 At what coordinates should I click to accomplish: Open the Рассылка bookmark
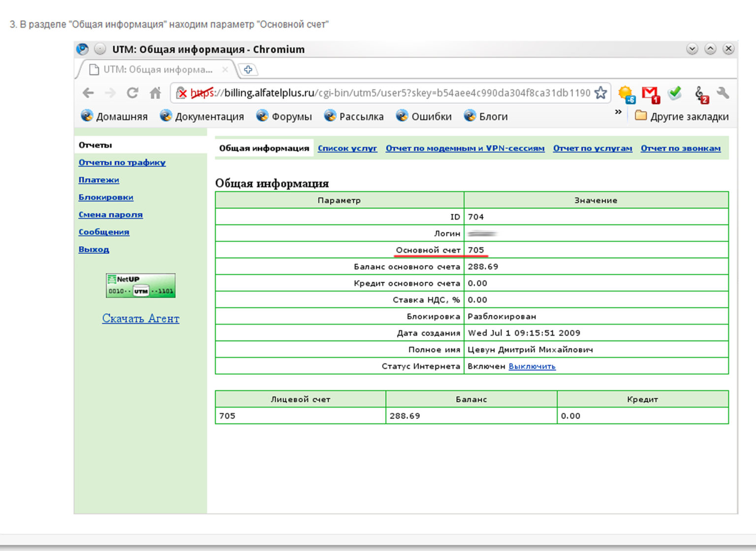coord(353,116)
